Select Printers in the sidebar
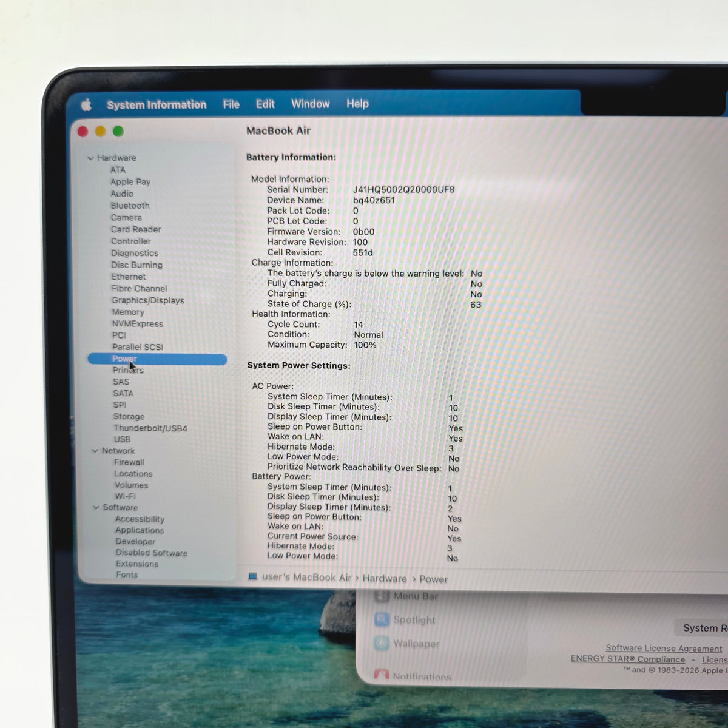The width and height of the screenshot is (728, 728). (x=128, y=370)
